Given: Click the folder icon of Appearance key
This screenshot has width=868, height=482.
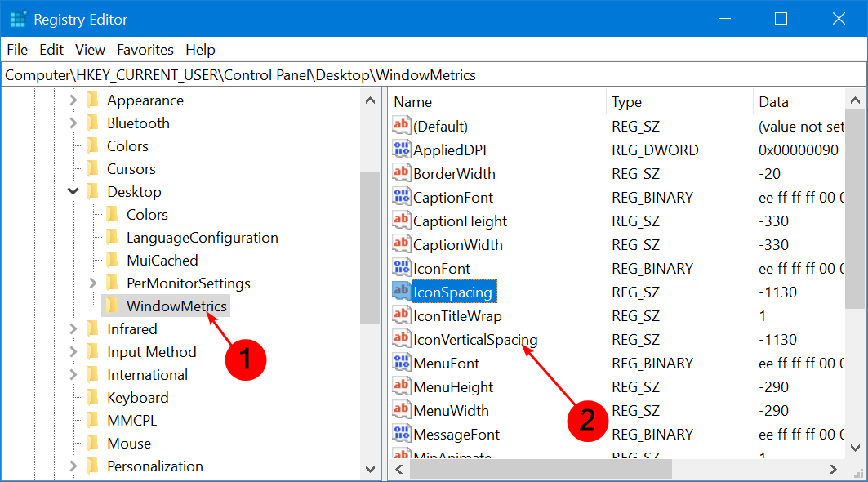Looking at the screenshot, I should tap(92, 100).
